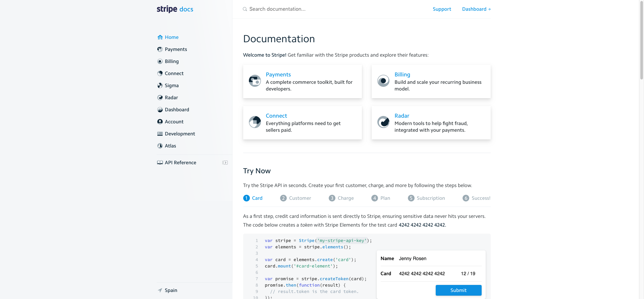Click the Connect sidebar icon
This screenshot has width=644, height=299.
[x=160, y=73]
